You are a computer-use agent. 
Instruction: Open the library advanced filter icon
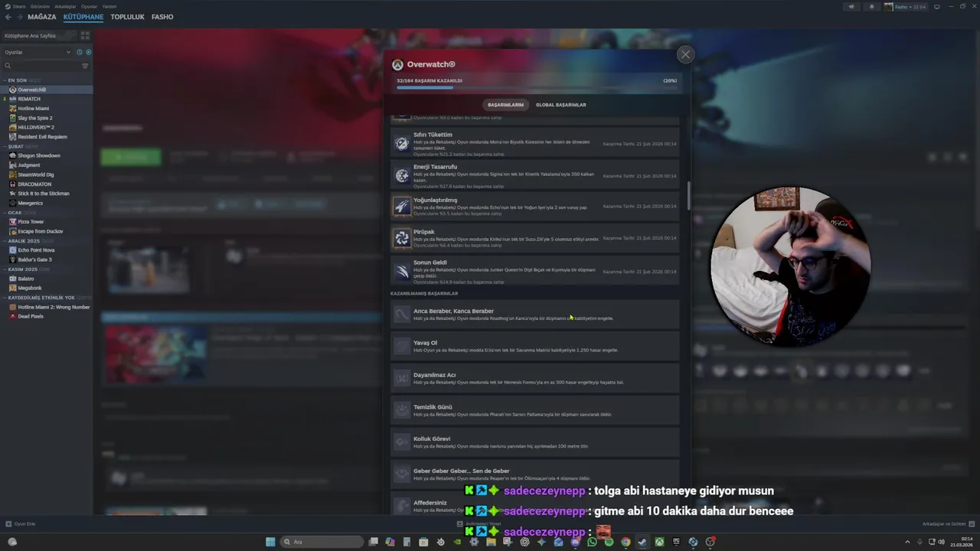85,66
